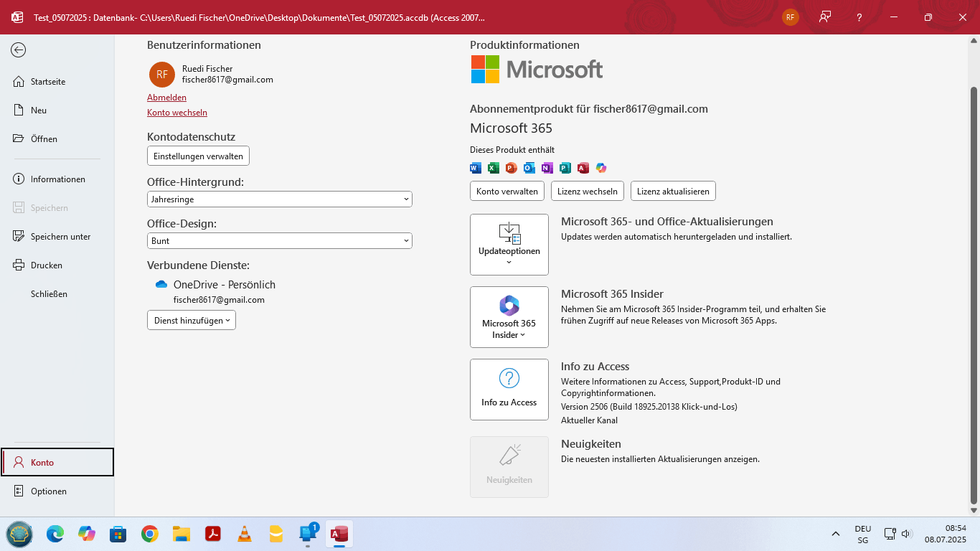Click the DEU SG language indicator

863,534
